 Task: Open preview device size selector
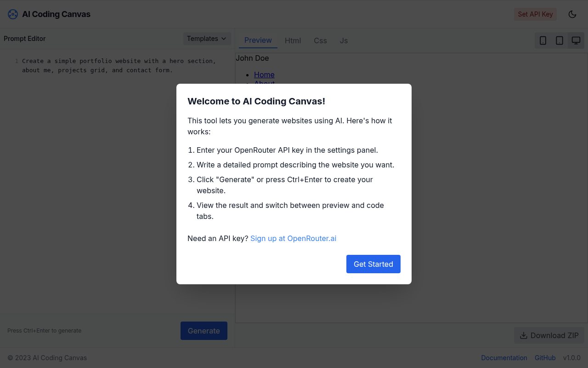coord(559,40)
